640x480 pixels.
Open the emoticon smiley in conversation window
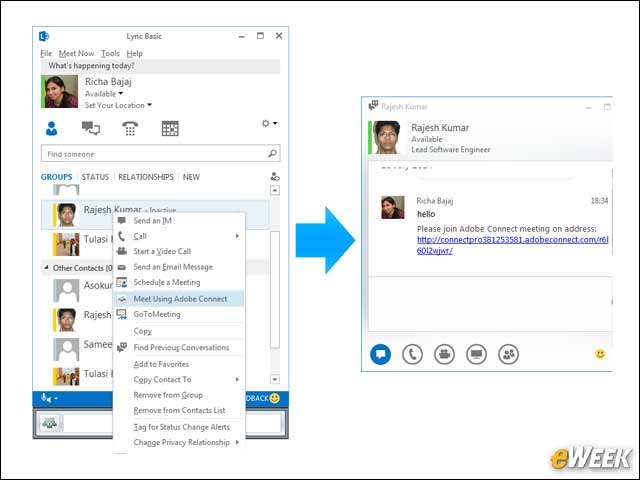tap(600, 354)
